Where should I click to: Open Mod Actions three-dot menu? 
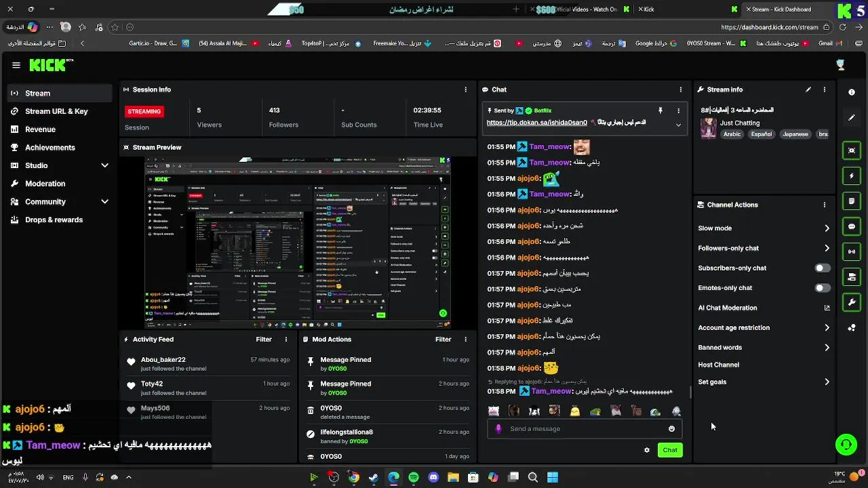point(465,339)
